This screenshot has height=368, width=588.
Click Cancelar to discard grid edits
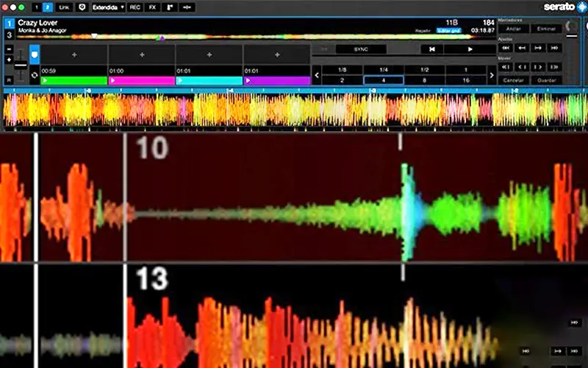(x=513, y=80)
